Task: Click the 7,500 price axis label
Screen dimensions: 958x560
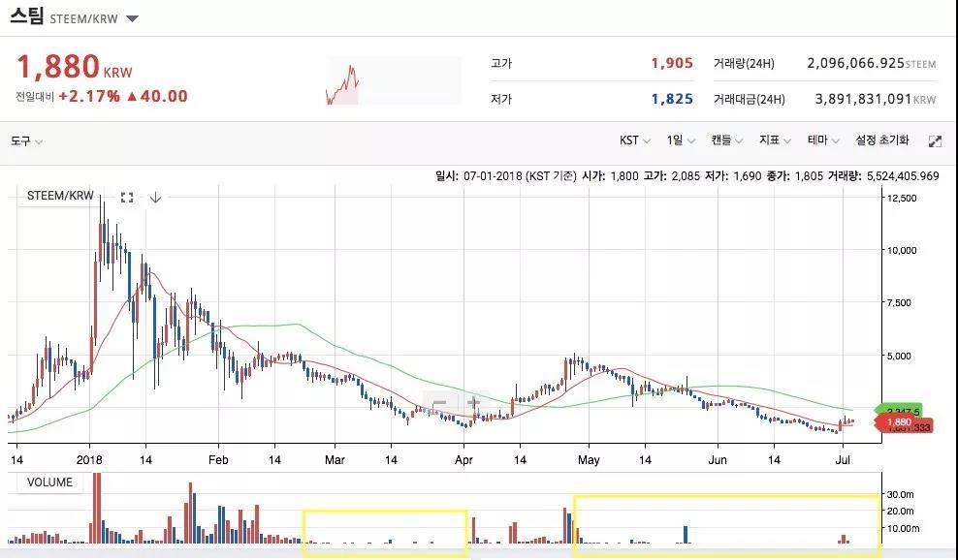Action: coord(902,303)
